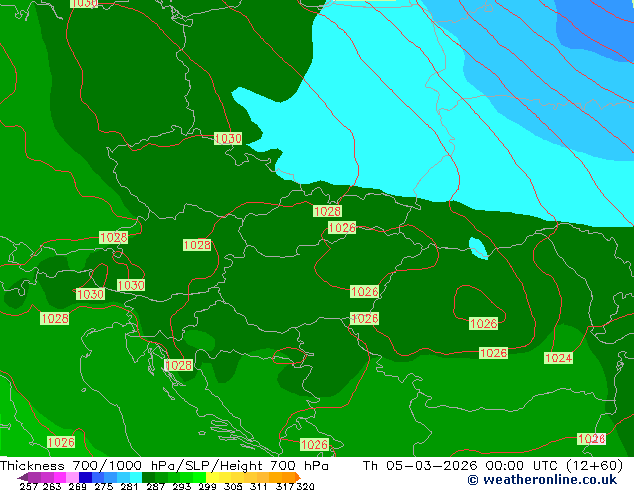The width and height of the screenshot is (634, 490).
Task: Click the 1026 label just below that 1028 label
Action: coord(342,228)
